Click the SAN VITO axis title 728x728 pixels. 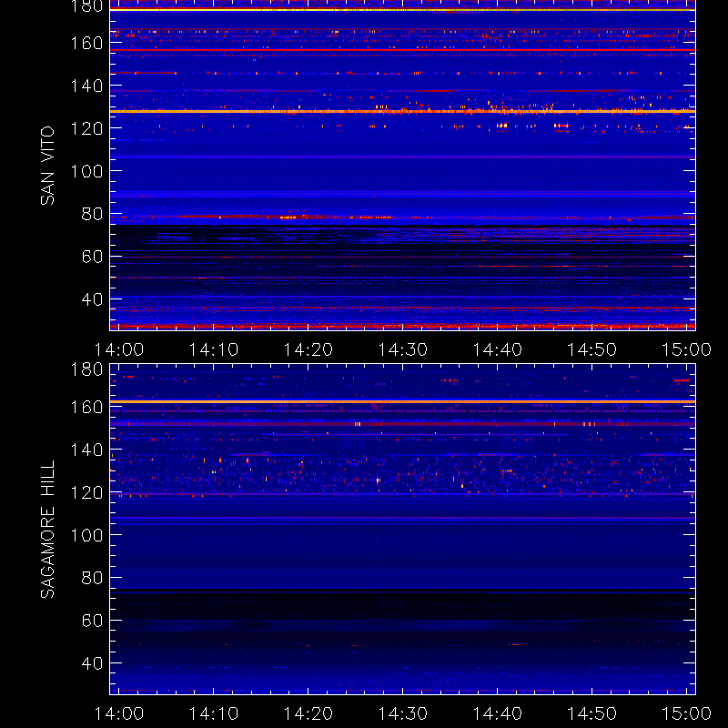pyautogui.click(x=47, y=166)
